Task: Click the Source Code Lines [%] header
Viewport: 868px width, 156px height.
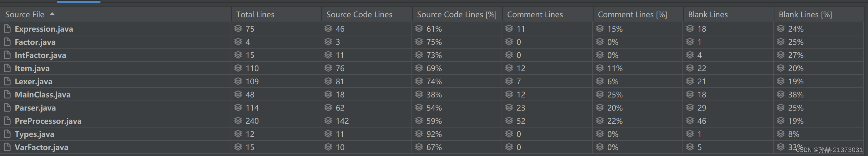Action: 457,14
